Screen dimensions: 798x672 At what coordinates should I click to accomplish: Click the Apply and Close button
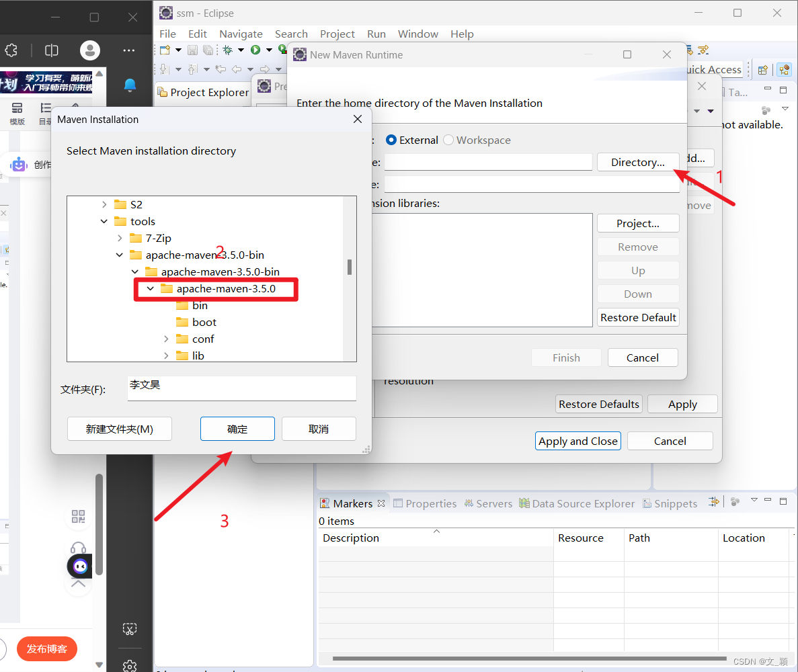point(577,441)
